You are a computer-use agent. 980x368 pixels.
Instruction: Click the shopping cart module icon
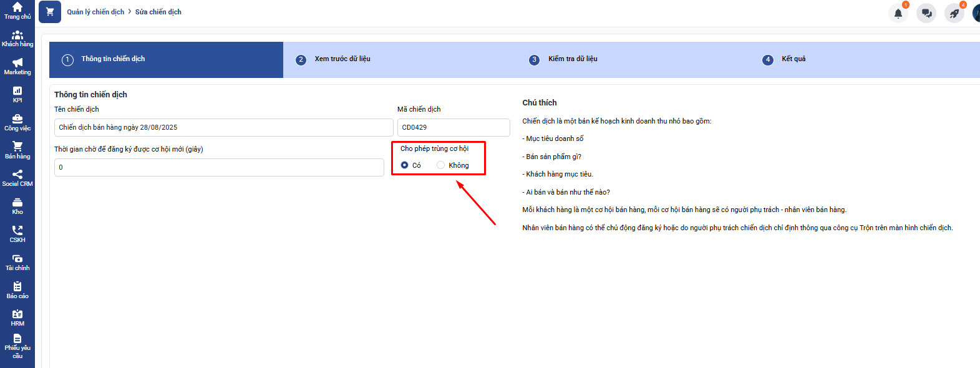click(50, 12)
